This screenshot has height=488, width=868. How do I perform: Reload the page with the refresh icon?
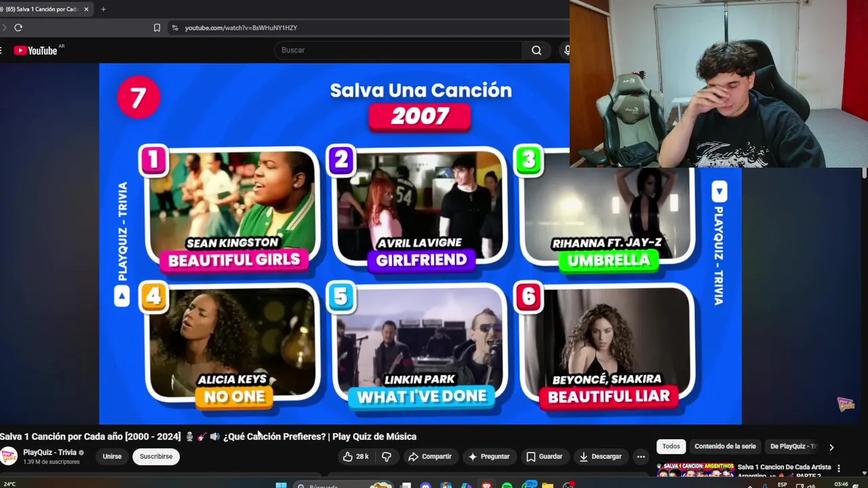(x=18, y=28)
